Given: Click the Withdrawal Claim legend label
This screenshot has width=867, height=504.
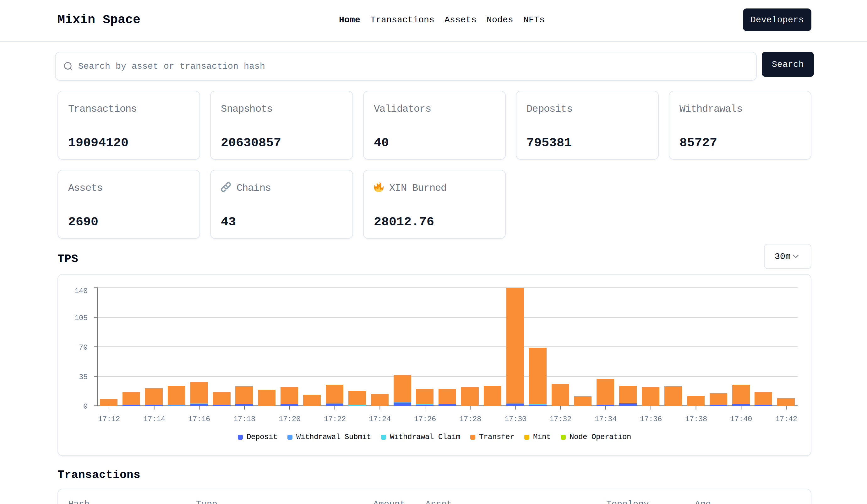Looking at the screenshot, I should pyautogui.click(x=425, y=437).
